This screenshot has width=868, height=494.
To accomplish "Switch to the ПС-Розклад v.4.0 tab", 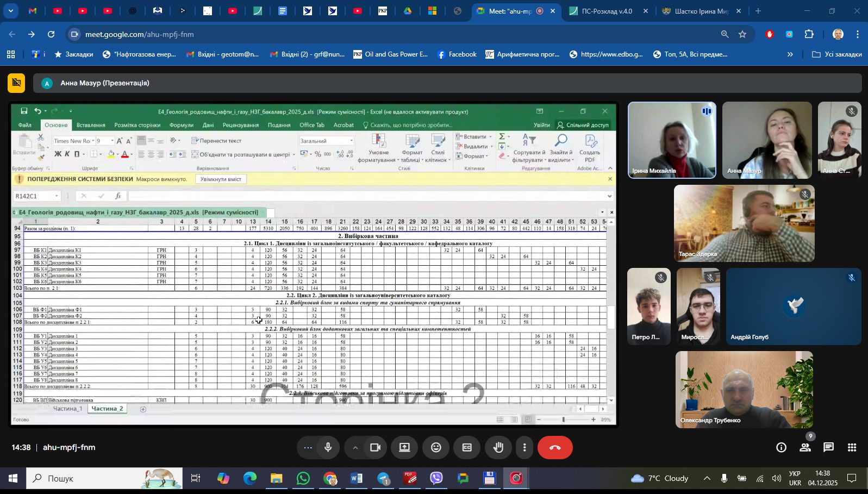I will point(607,11).
